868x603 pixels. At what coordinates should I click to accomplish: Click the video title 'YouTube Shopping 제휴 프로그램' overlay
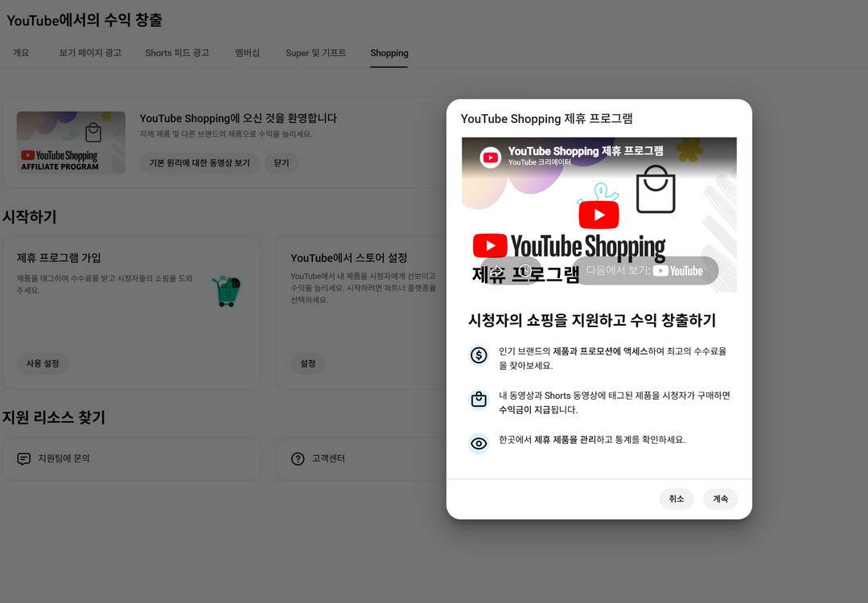(x=586, y=151)
